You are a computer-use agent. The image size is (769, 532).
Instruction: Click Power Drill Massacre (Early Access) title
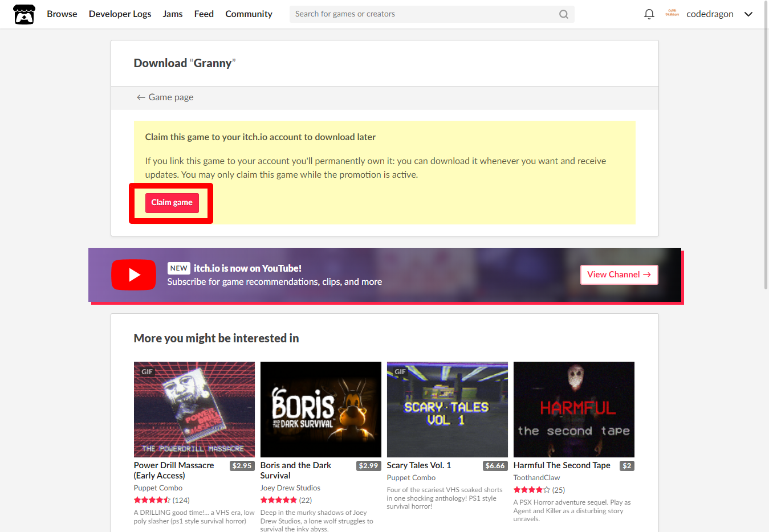(x=174, y=470)
